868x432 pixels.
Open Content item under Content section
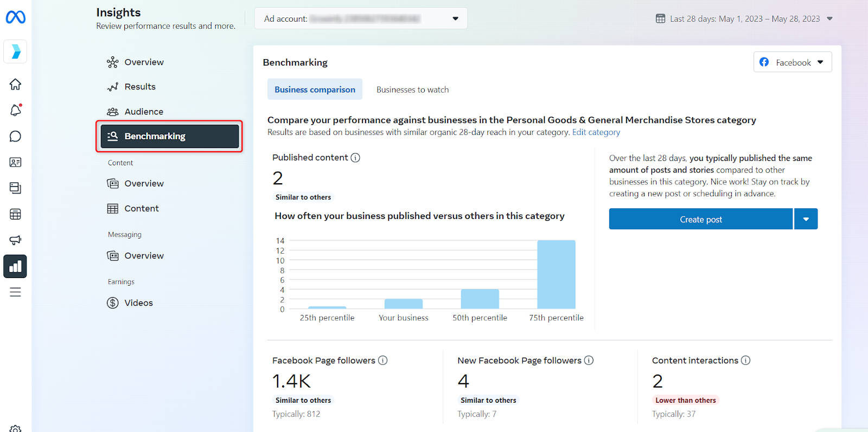[x=169, y=209]
